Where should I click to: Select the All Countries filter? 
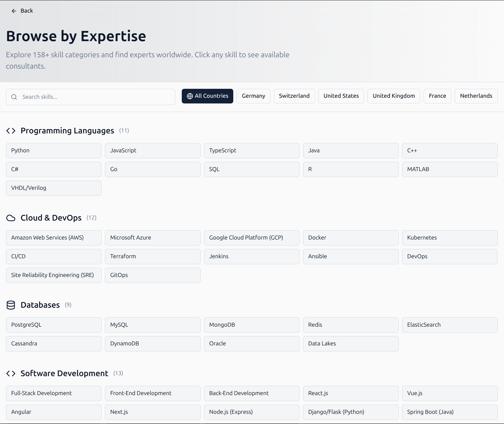[207, 96]
